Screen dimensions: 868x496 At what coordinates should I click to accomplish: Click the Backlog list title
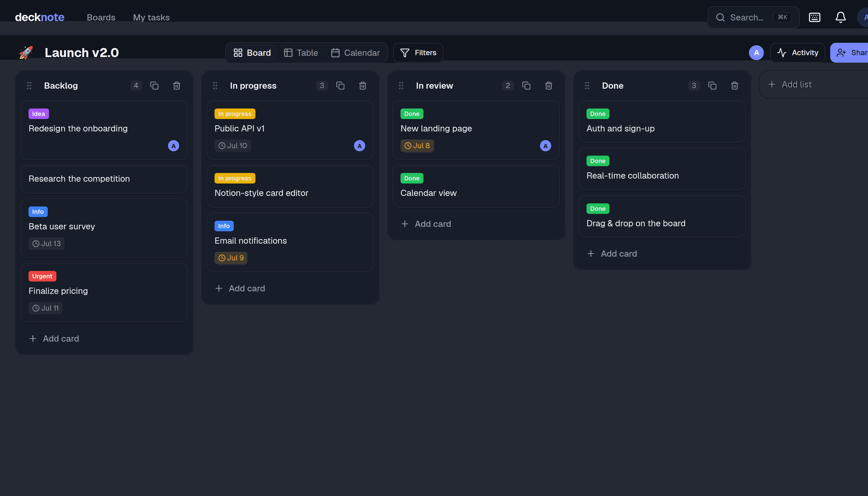tap(61, 86)
